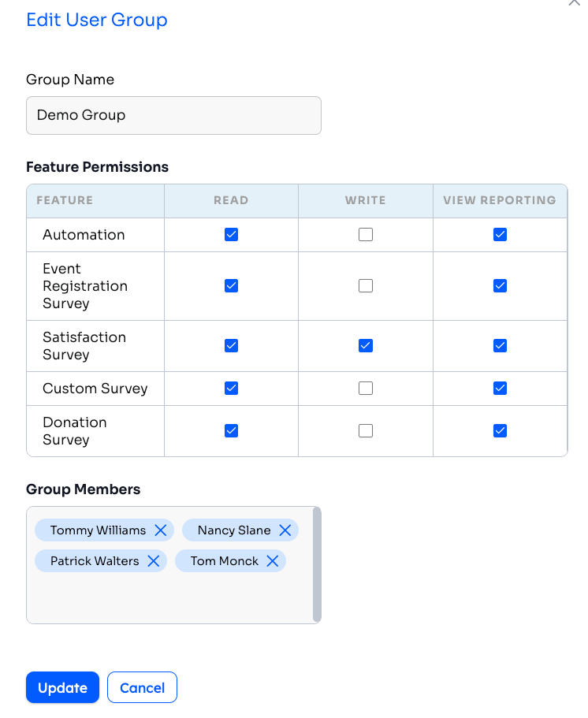Enable Write permission for Donation Survey
Image resolution: width=588 pixels, height=718 pixels.
coord(366,431)
